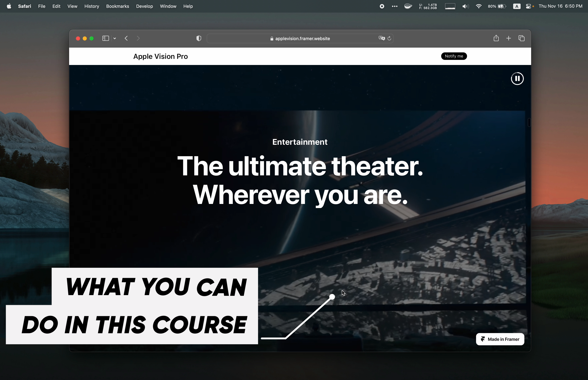Click the page scrollbar thumb
This screenshot has width=588, height=380.
tap(529, 122)
